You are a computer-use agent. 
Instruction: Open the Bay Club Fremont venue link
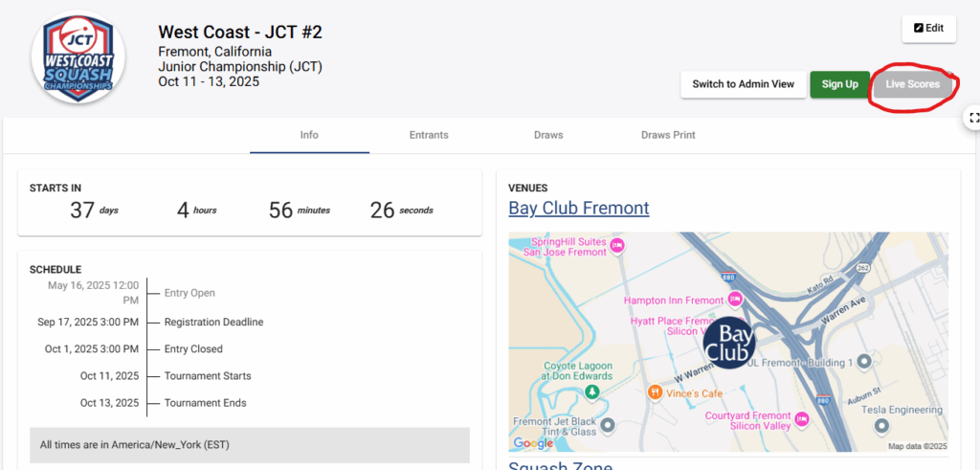coord(578,208)
